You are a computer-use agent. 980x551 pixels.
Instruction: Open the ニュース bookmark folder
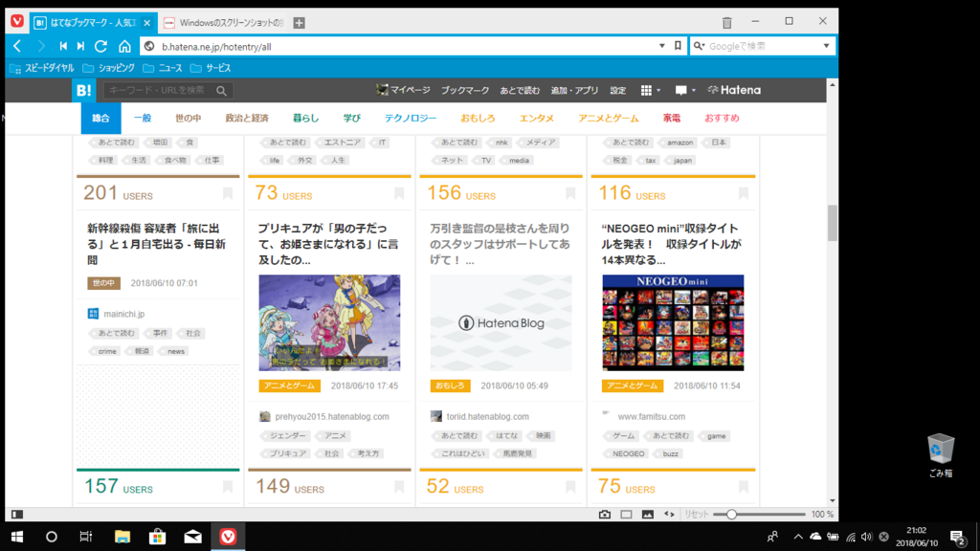coord(163,68)
